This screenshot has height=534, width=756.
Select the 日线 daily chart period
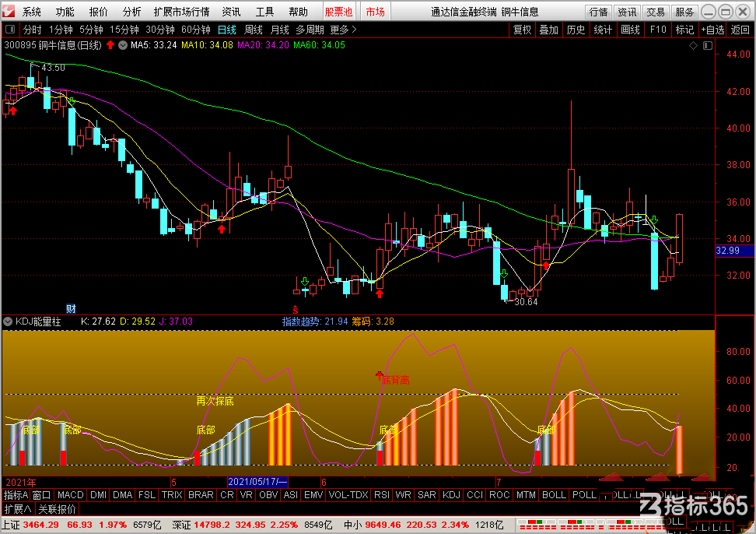coord(226,30)
